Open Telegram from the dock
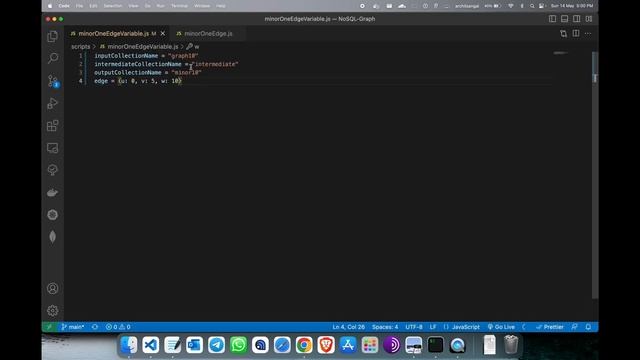Image resolution: width=640 pixels, height=360 pixels. tap(216, 345)
